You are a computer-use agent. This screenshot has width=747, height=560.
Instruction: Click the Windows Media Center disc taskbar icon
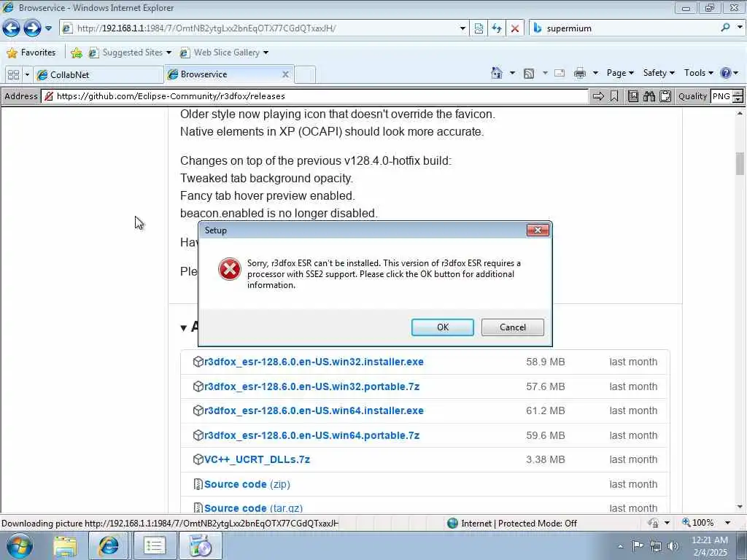click(x=200, y=545)
